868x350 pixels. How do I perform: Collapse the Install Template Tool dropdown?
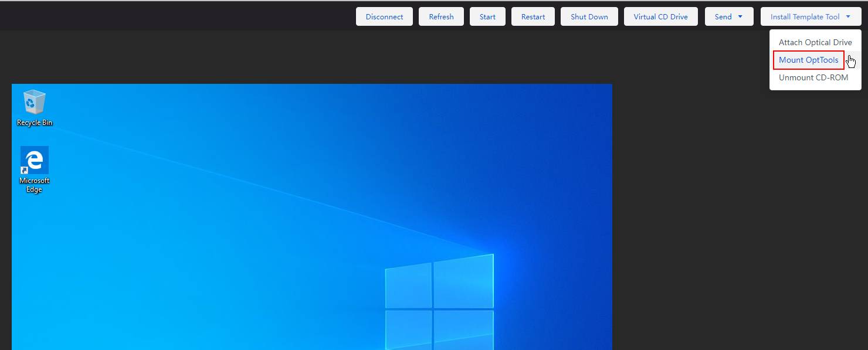point(811,16)
